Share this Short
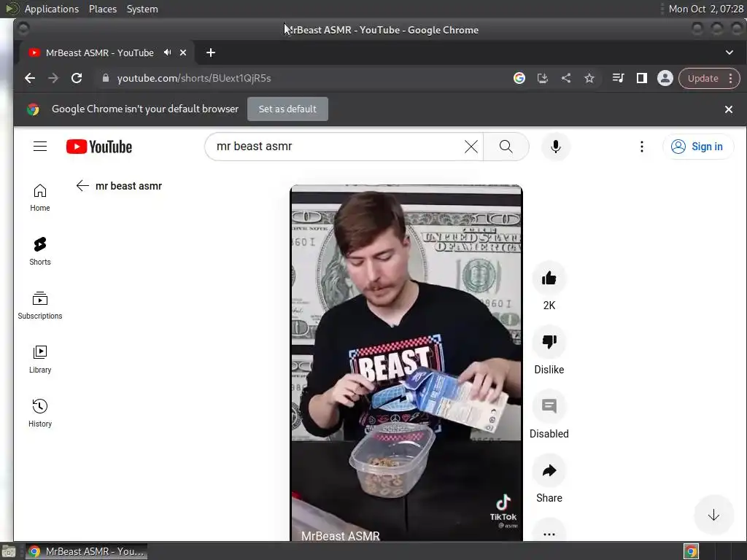Image resolution: width=747 pixels, height=560 pixels. [549, 470]
